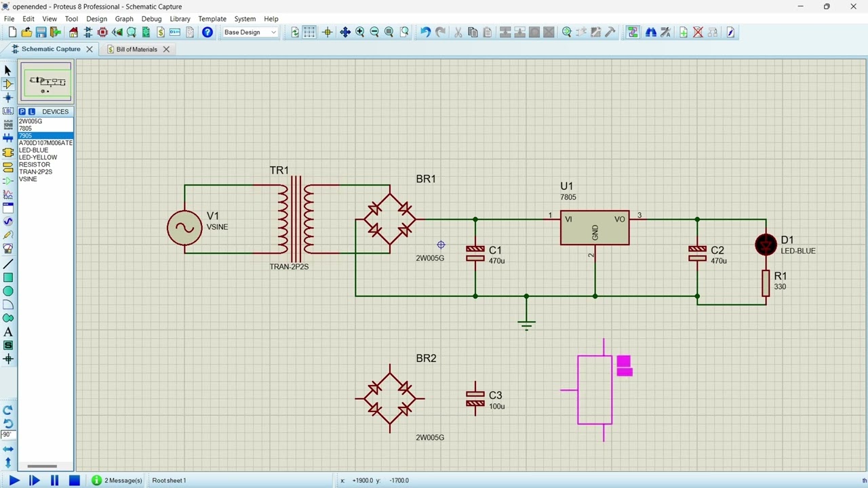The image size is (868, 488).
Task: Click the schematic overview thumbnail
Action: [x=46, y=82]
